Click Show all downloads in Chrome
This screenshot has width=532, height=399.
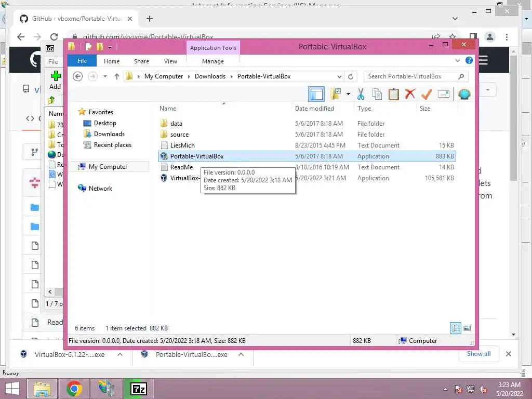478,353
